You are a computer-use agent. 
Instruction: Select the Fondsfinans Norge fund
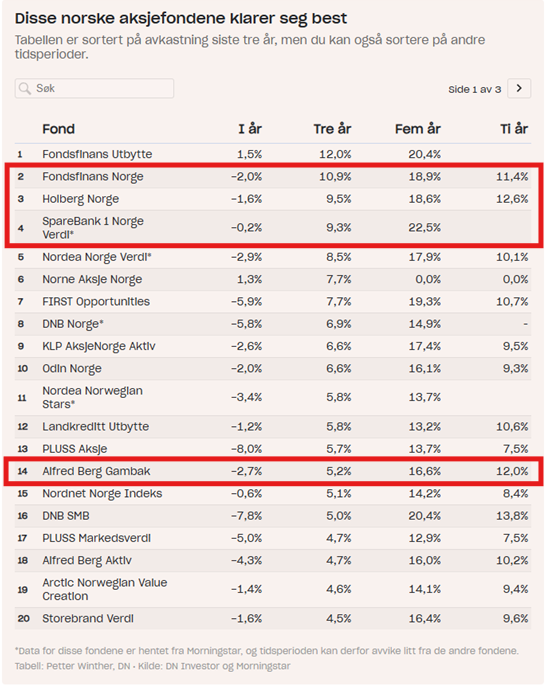pyautogui.click(x=92, y=177)
